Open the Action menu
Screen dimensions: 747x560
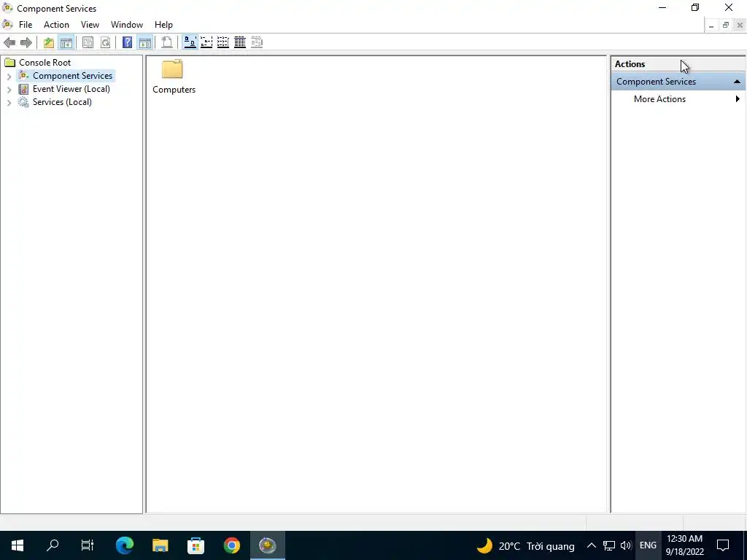[56, 25]
